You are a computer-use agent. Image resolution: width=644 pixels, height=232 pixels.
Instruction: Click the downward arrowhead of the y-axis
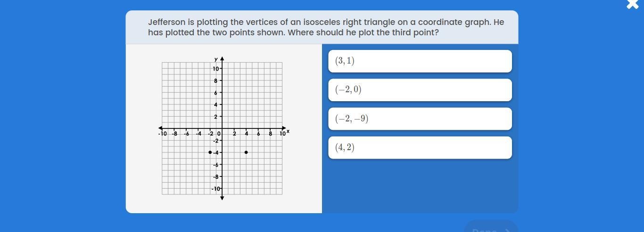[222, 198]
